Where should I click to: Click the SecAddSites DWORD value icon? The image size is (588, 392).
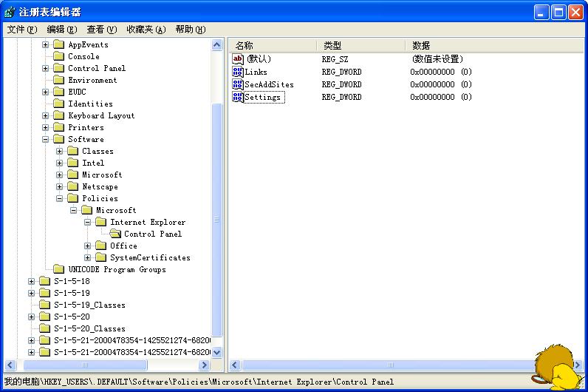[x=238, y=84]
